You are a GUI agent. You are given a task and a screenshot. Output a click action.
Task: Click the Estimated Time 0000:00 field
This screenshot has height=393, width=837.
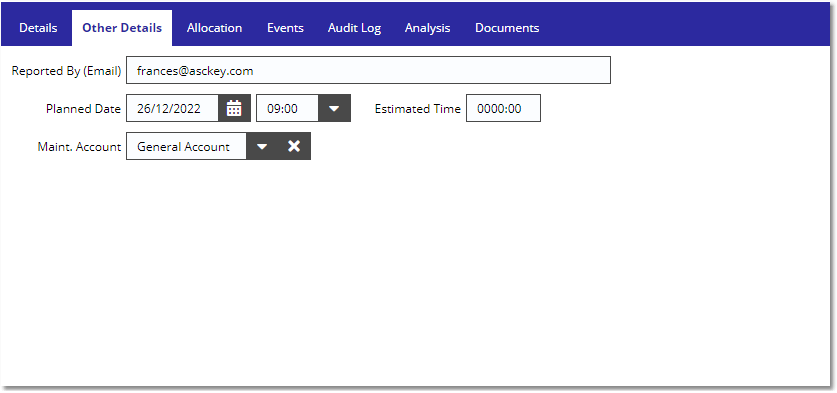[x=503, y=108]
